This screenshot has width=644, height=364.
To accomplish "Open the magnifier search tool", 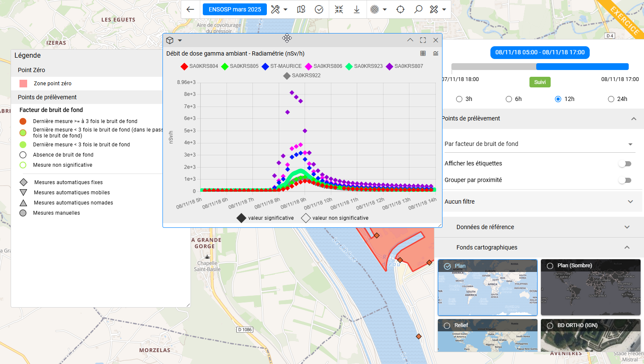I will click(418, 9).
